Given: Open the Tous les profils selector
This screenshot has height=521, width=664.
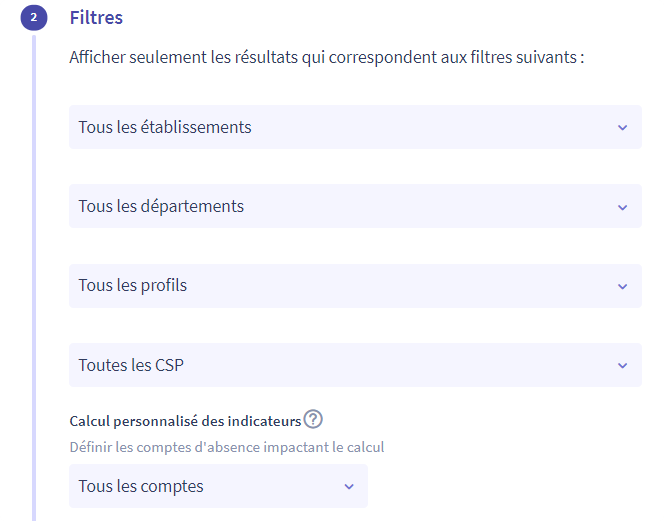Looking at the screenshot, I should [355, 285].
